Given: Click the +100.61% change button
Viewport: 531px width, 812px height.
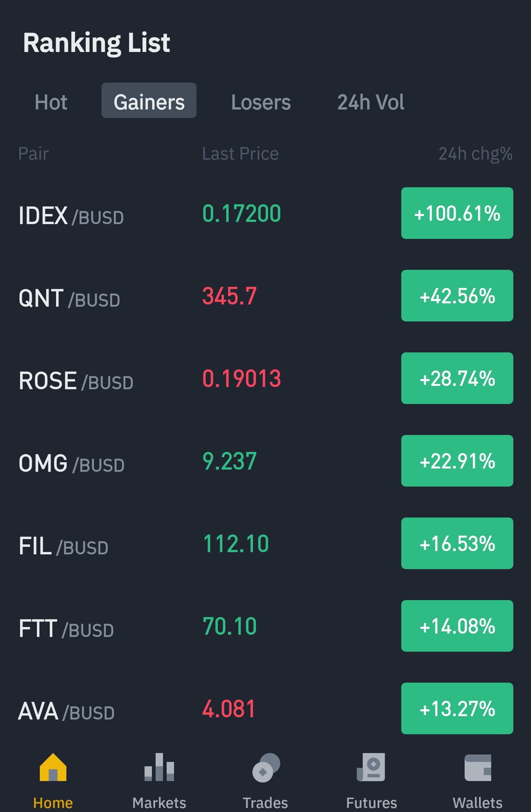Looking at the screenshot, I should click(x=457, y=213).
